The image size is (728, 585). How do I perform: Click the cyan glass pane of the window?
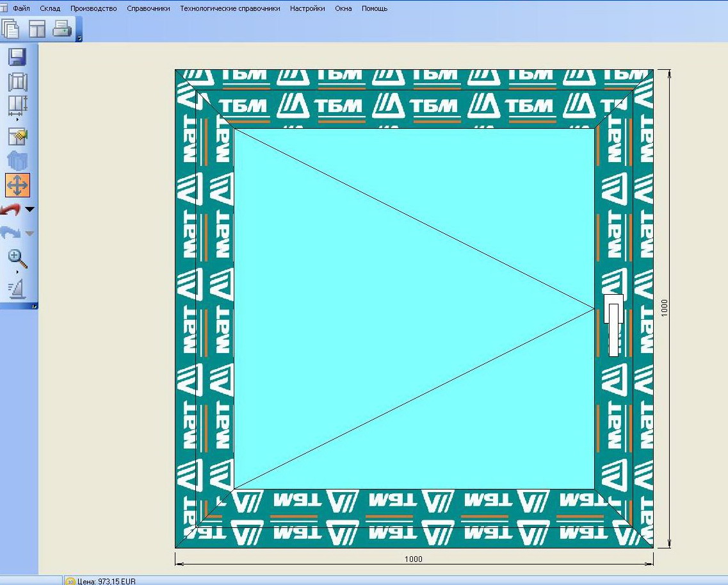pyautogui.click(x=414, y=309)
